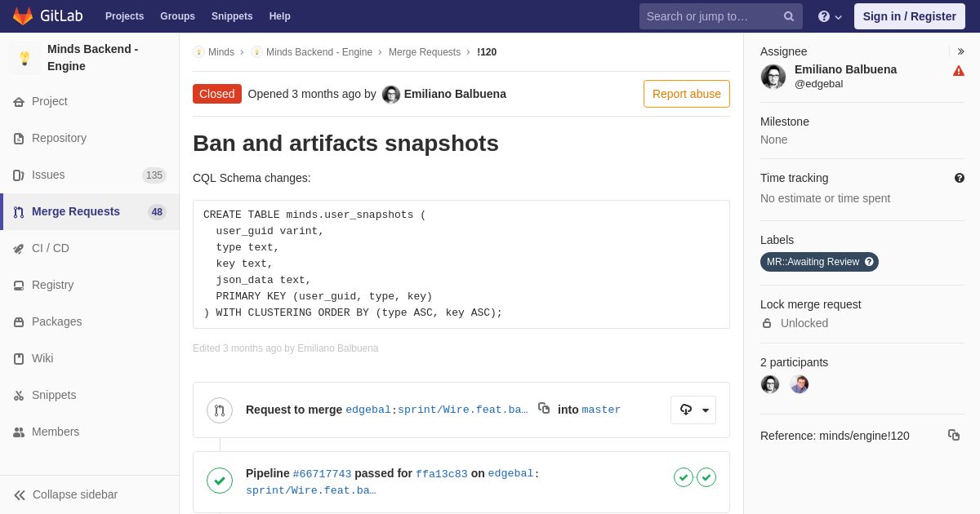This screenshot has width=980, height=514.
Task: Click the first pipeline stage green check icon
Action: 684,477
